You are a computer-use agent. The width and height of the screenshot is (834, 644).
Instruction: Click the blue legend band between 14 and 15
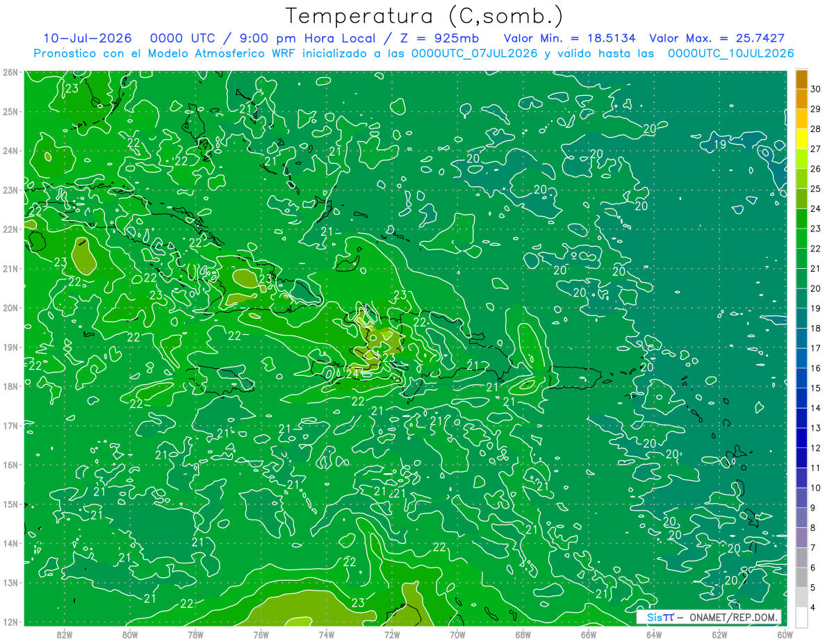pos(801,398)
